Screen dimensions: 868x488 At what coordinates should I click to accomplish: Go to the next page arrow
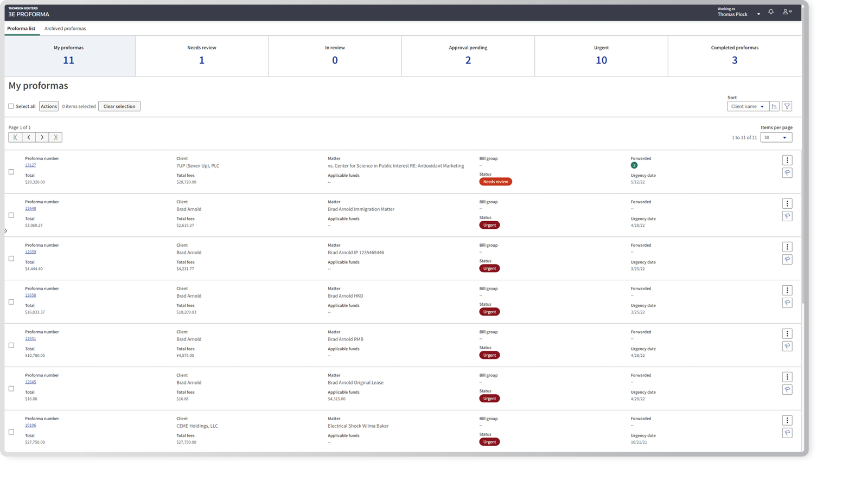point(42,137)
